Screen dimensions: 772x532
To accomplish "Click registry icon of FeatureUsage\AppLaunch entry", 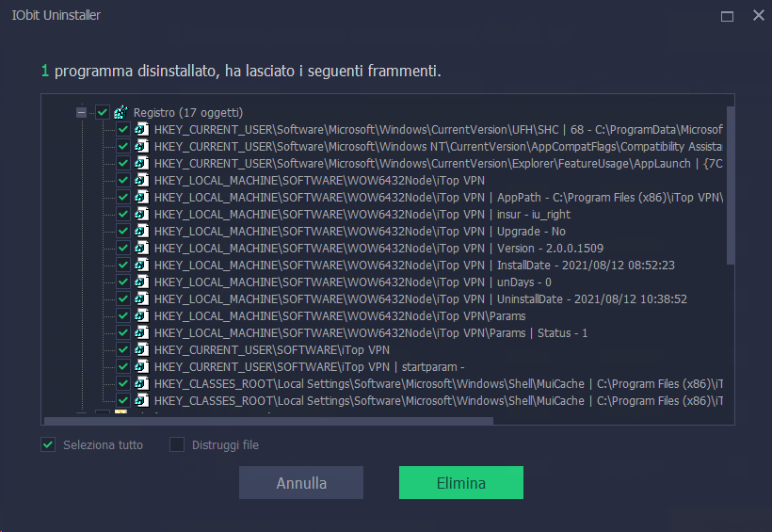I will [x=142, y=164].
